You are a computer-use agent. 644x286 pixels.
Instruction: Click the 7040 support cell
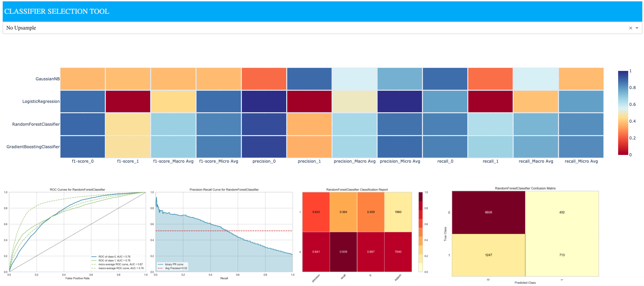click(x=398, y=252)
